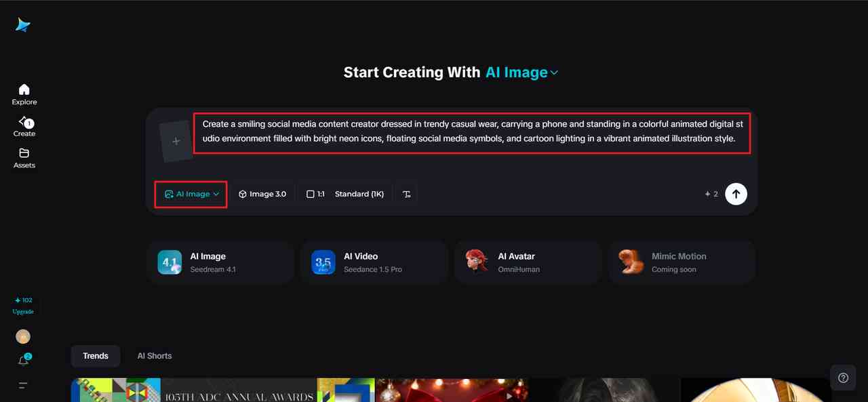Choose the Image 3.0 model selector
The width and height of the screenshot is (868, 402).
click(262, 194)
